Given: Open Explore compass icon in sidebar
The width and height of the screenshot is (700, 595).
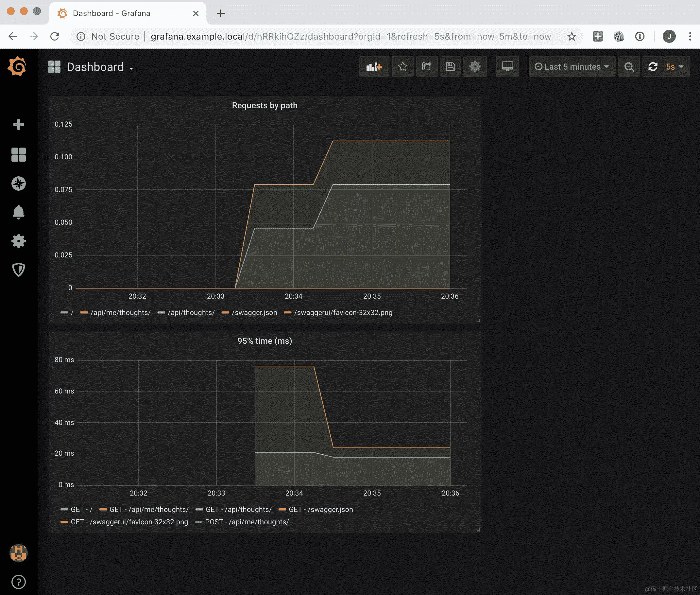Looking at the screenshot, I should point(19,184).
